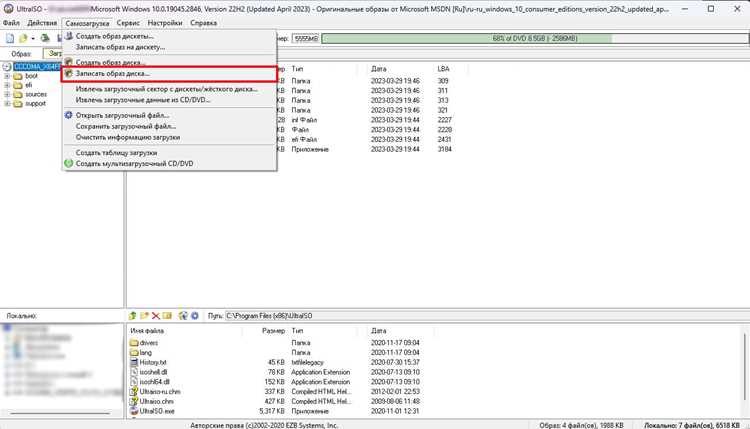The height and width of the screenshot is (429, 750).
Task: Select Записать образ диска entry
Action: pyautogui.click(x=170, y=74)
